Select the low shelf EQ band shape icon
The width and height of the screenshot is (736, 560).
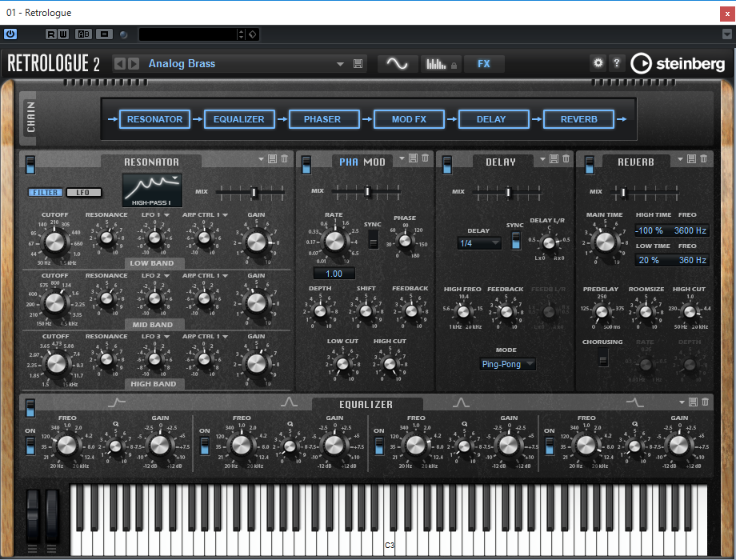117,402
